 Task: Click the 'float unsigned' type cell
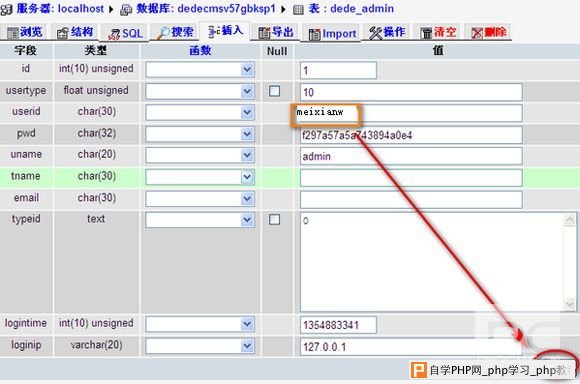[96, 90]
